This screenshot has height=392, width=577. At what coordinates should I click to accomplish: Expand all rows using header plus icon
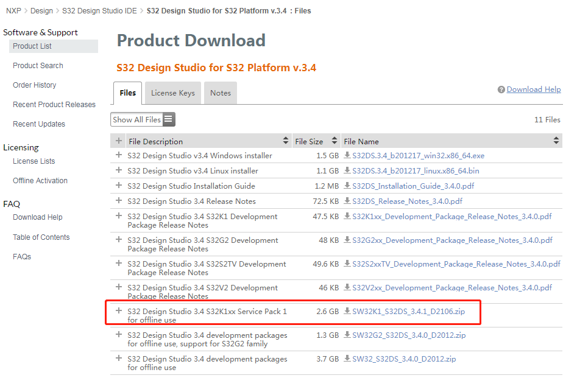coord(119,141)
